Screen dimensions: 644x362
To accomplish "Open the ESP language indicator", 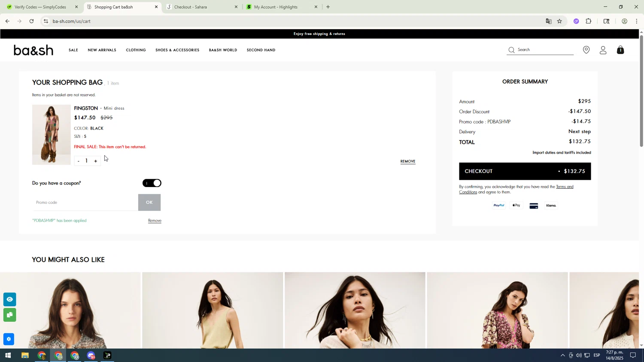I will [x=597, y=356].
